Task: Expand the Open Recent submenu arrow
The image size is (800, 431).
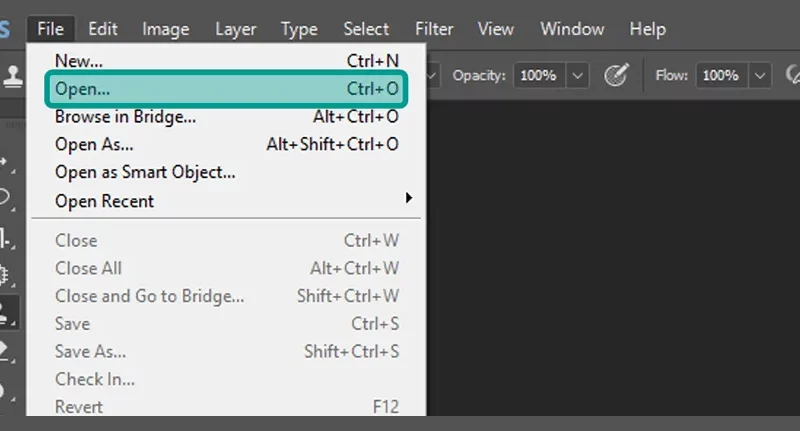Action: point(408,198)
